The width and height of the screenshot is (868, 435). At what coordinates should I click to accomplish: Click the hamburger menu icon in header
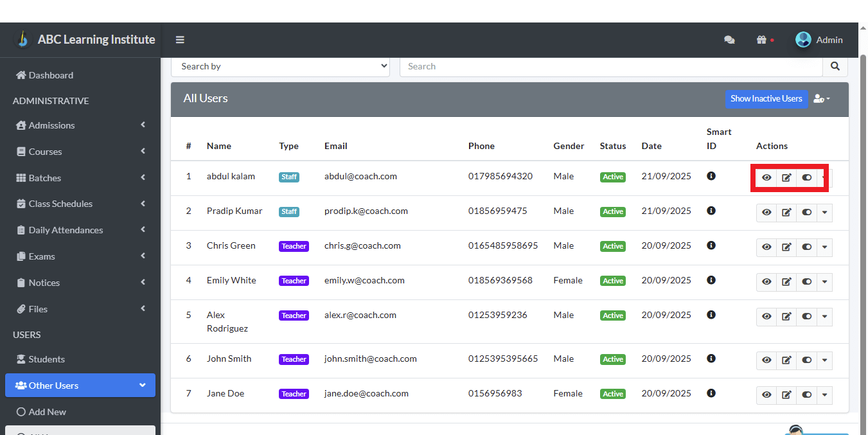(180, 40)
